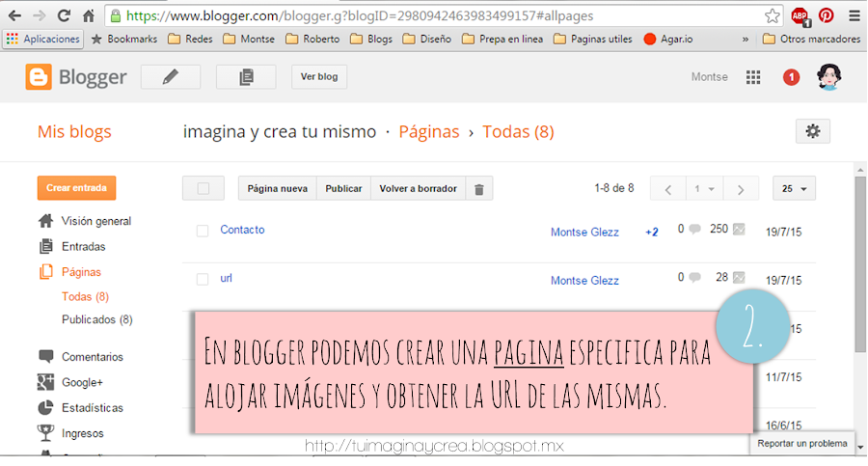The width and height of the screenshot is (868, 466).
Task: Open Entradas in sidebar
Action: coord(72,247)
